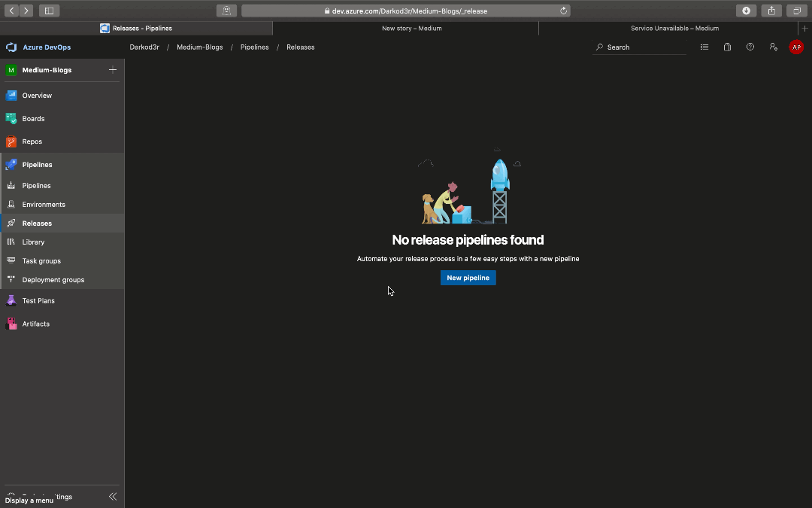Switch to the New story – Medium tab
The height and width of the screenshot is (508, 812).
(x=405, y=29)
